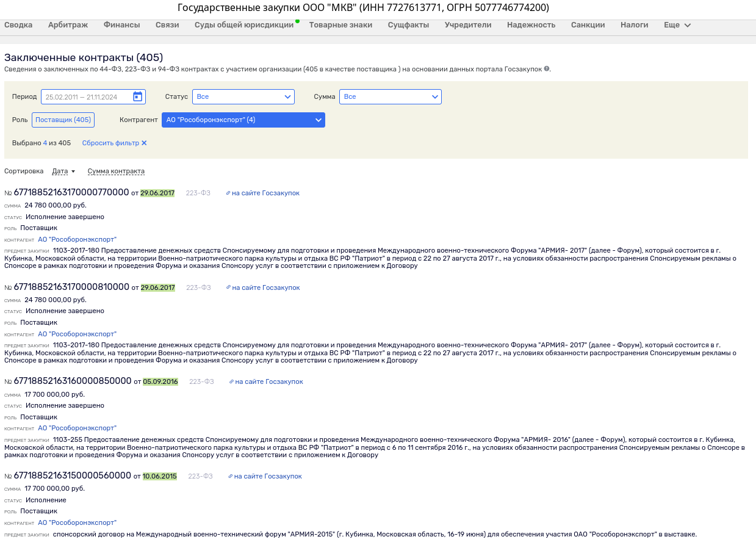Click '17 700 000,00 руб.' sum of contract ...560000
The image size is (756, 553).
[x=54, y=488]
